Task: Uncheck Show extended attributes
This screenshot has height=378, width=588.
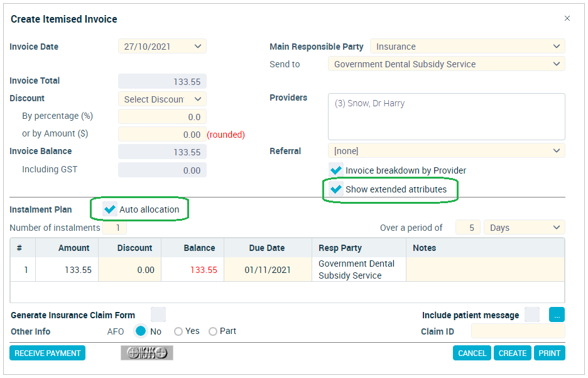Action: tap(335, 189)
